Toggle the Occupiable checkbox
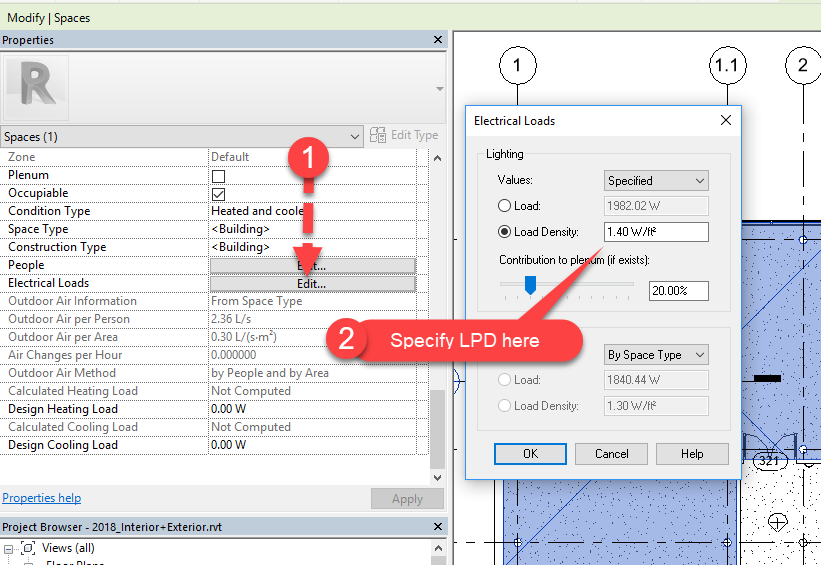 [x=218, y=194]
